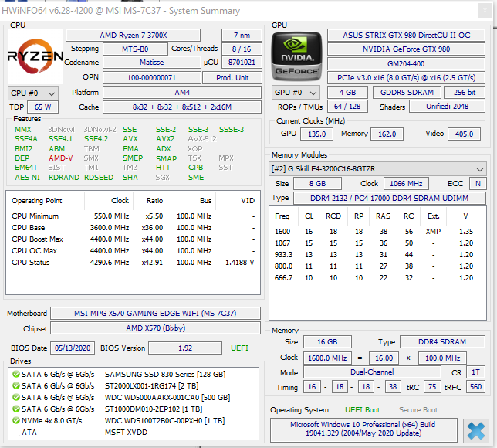Select the CPU Minimum row

coord(133,216)
